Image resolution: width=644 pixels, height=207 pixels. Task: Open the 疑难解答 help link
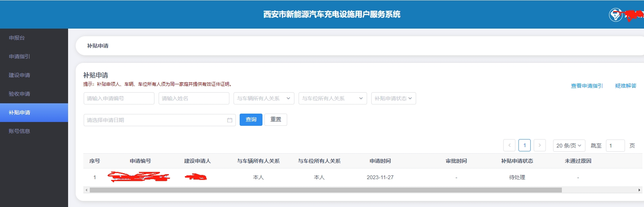[625, 86]
